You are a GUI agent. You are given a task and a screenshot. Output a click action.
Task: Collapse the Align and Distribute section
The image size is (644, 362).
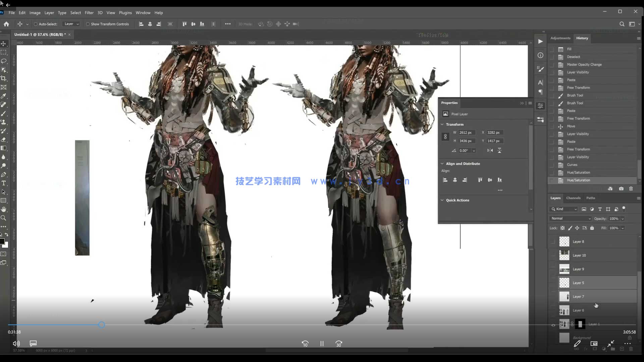point(442,164)
